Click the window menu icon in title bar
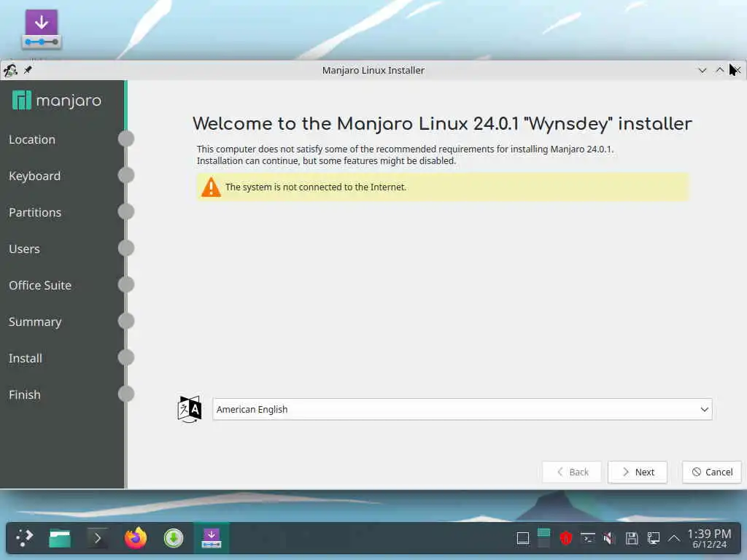Screen dimensions: 747x560 (10, 71)
